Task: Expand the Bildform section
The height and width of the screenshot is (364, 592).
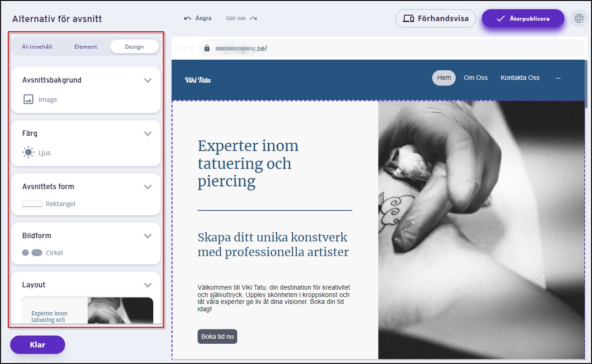Action: click(147, 236)
